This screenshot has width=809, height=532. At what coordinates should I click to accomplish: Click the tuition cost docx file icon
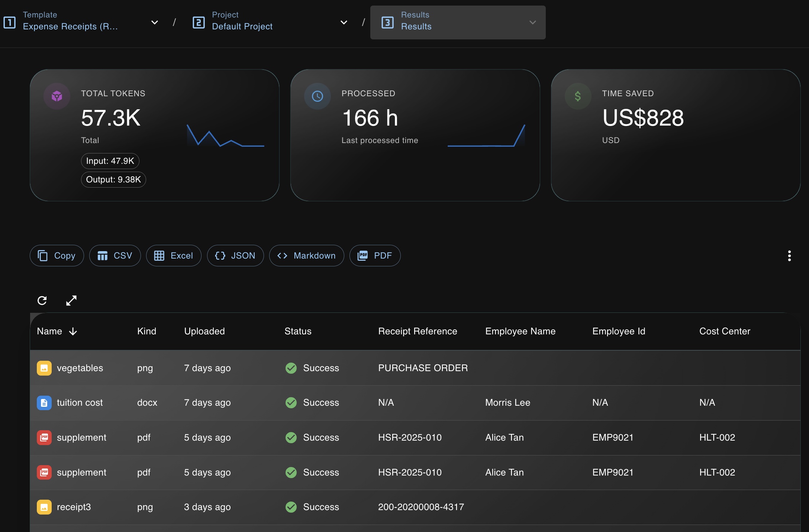tap(44, 403)
